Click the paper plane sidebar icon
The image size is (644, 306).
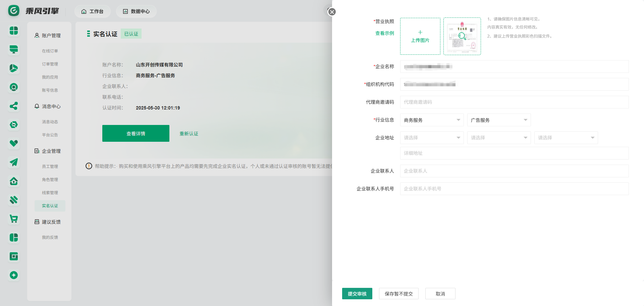14,163
